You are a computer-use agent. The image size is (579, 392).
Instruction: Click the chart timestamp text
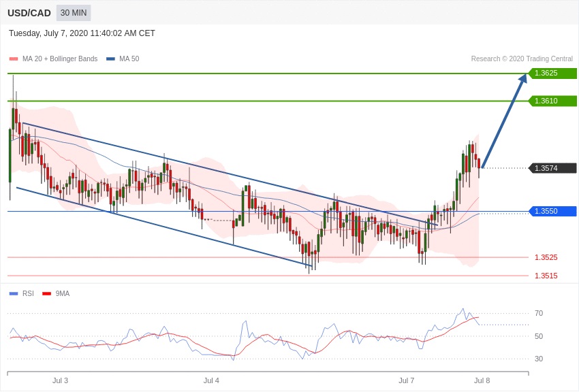pyautogui.click(x=82, y=33)
